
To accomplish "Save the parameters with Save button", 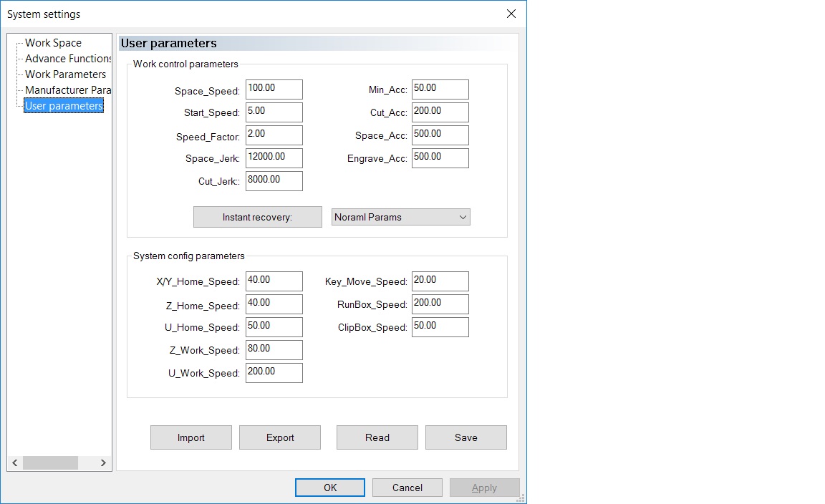I will (x=466, y=437).
